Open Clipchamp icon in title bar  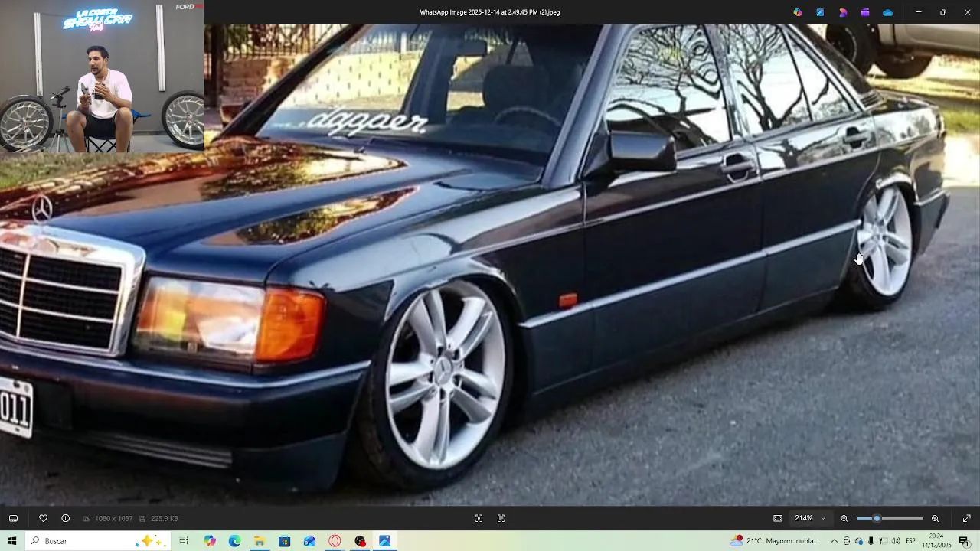click(865, 12)
